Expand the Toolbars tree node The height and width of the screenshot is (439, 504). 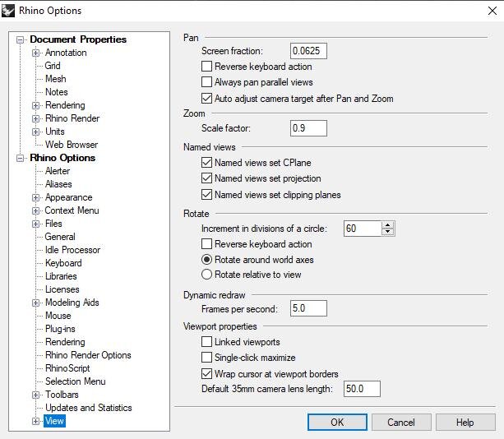35,395
